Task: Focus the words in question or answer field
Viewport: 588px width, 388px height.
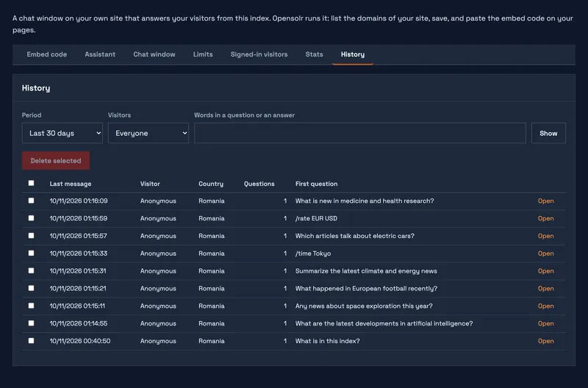Action: pyautogui.click(x=360, y=133)
